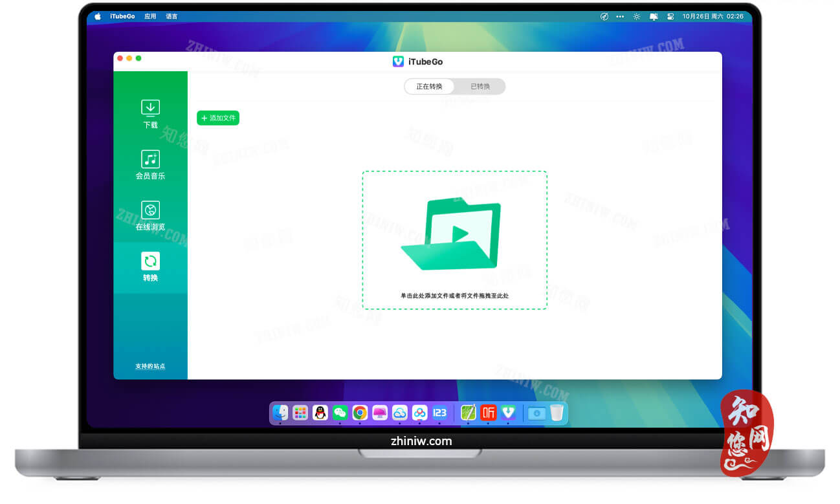This screenshot has width=840, height=504.
Task: Maximize the iTubeGo window with green button
Action: (138, 58)
